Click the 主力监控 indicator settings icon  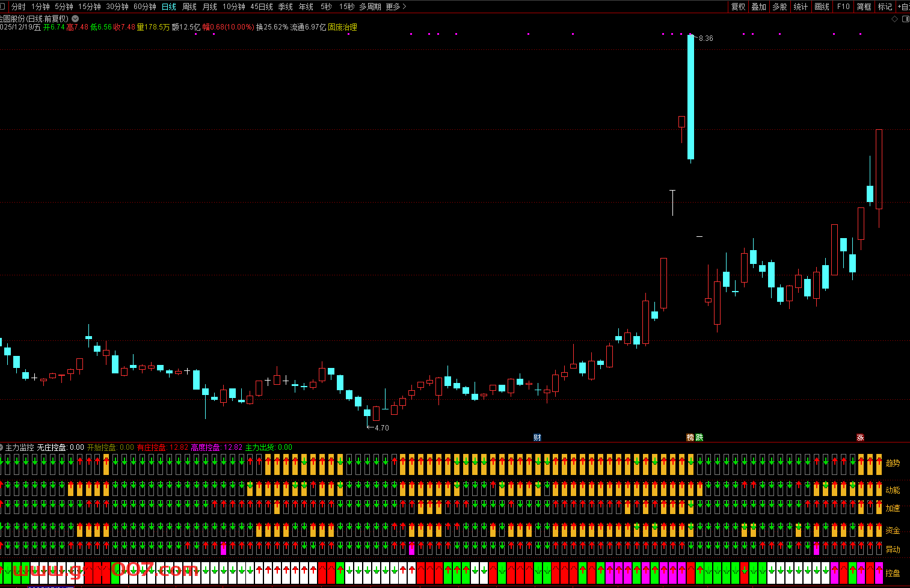tap(2, 447)
